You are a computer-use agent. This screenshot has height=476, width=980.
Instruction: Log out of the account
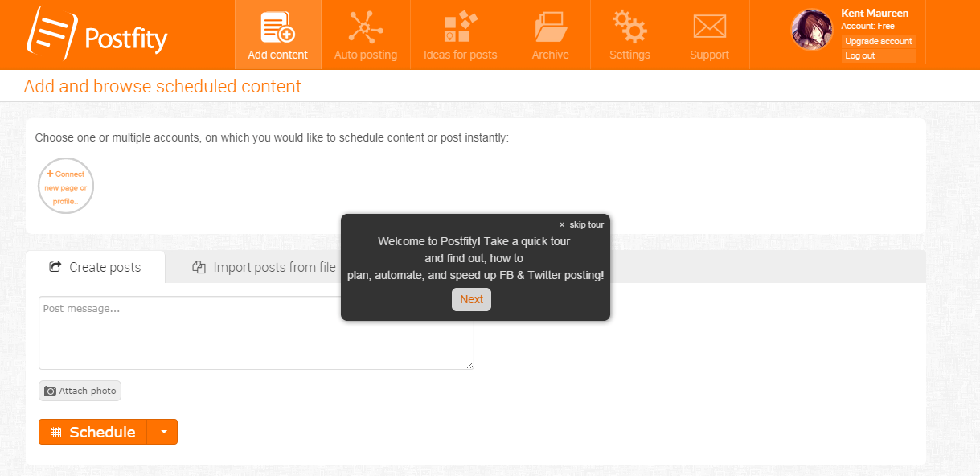[879, 55]
